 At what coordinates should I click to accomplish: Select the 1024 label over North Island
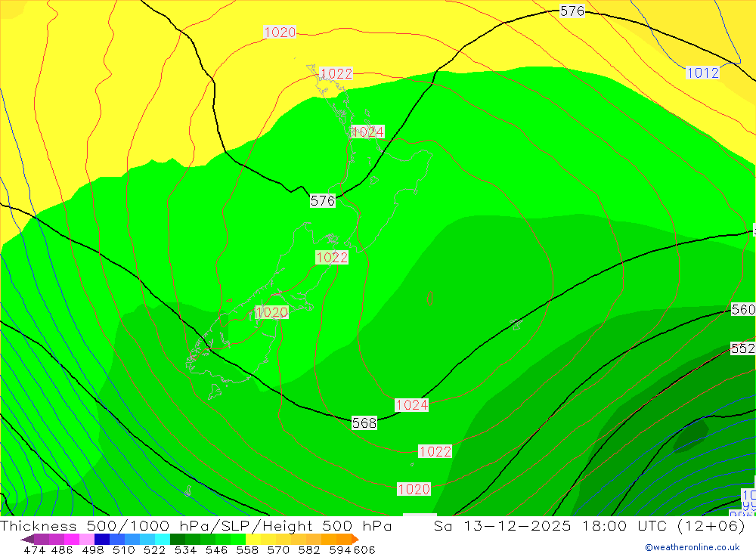367,132
